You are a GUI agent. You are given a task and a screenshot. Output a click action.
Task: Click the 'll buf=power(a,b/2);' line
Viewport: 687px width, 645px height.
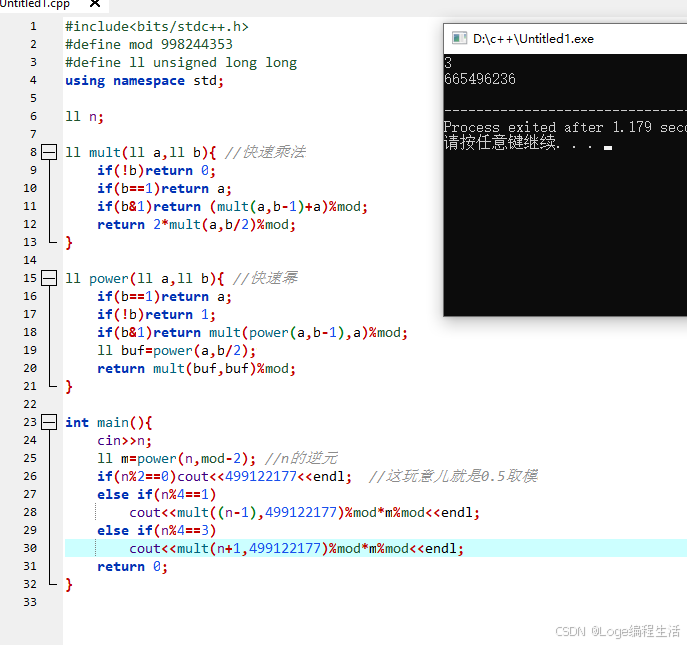coord(177,351)
